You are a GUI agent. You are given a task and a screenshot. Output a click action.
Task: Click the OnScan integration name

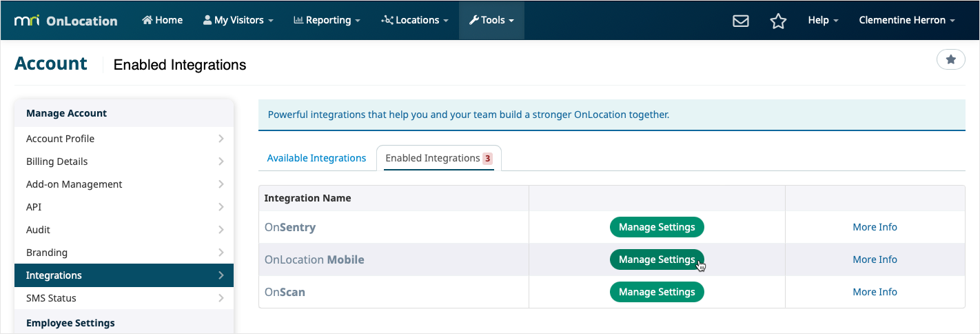tap(285, 292)
